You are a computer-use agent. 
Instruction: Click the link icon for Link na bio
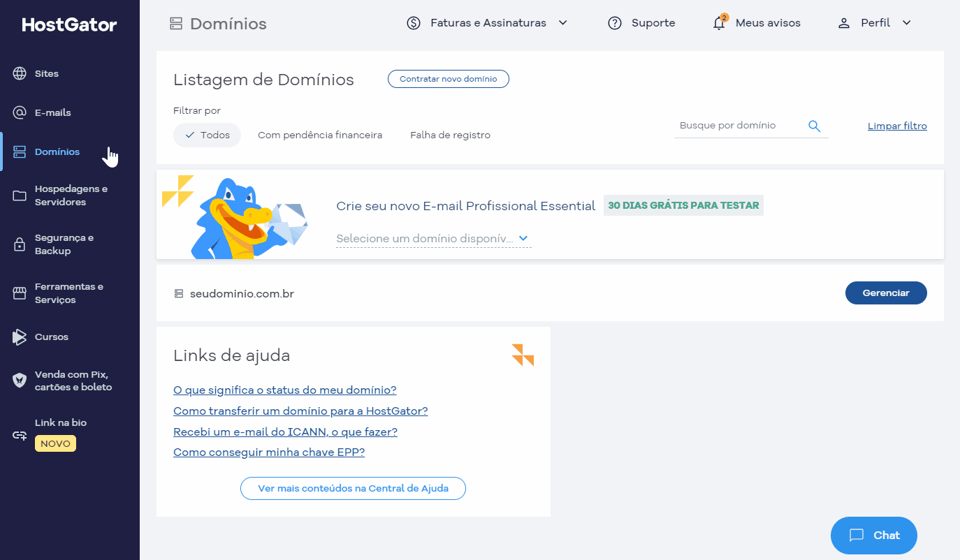(x=20, y=435)
